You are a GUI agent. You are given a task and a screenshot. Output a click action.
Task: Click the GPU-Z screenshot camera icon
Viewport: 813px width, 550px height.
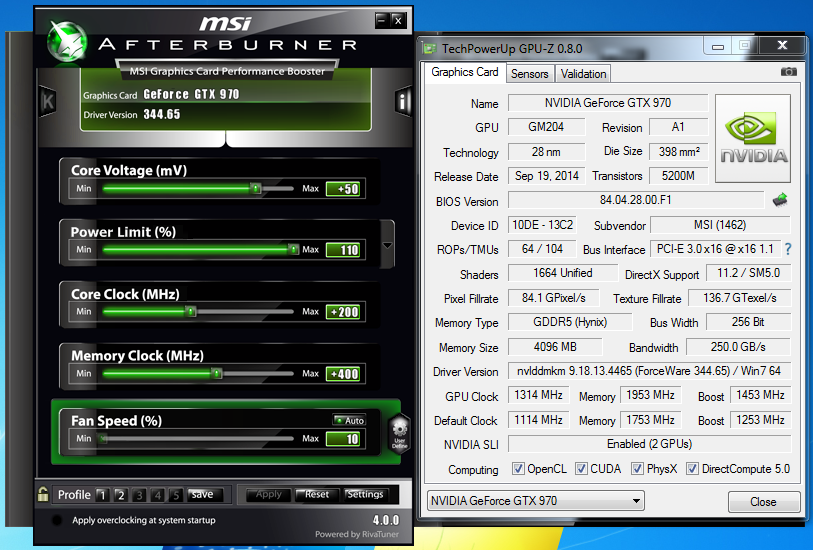[x=789, y=72]
